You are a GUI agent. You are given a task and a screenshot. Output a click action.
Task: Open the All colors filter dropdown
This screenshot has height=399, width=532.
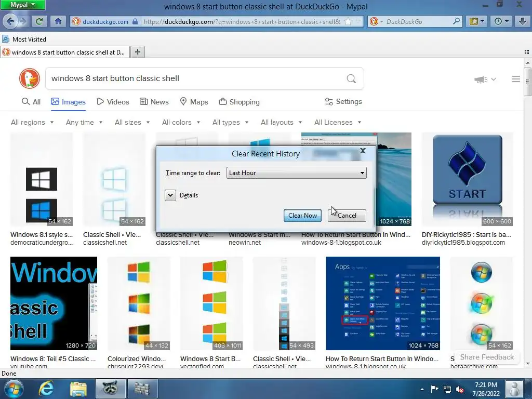[181, 123]
